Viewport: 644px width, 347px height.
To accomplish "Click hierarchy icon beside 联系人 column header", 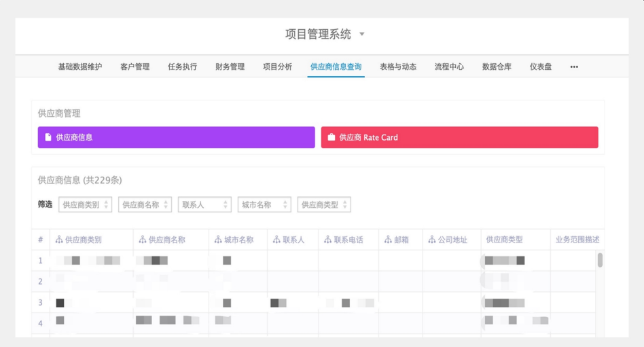I will 276,240.
